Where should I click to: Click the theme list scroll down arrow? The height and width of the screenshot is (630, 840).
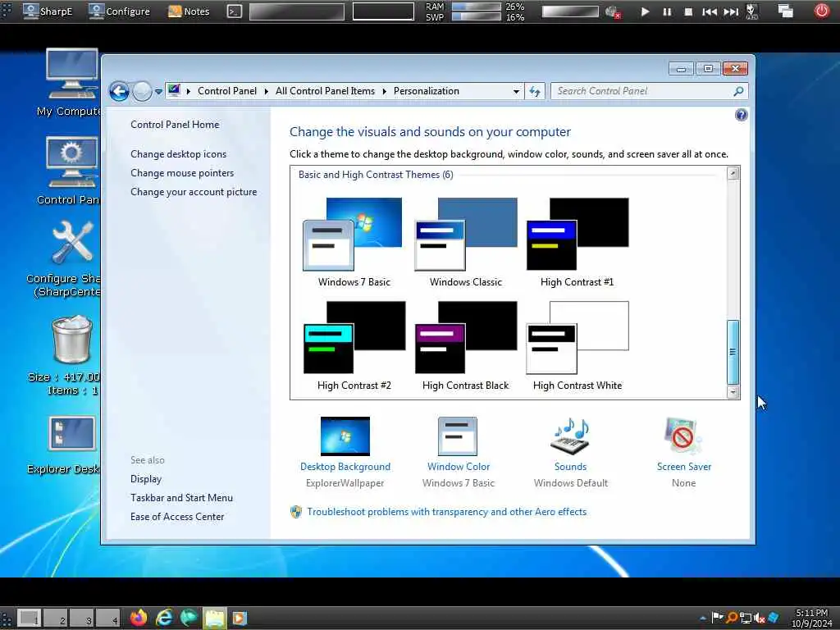point(733,392)
